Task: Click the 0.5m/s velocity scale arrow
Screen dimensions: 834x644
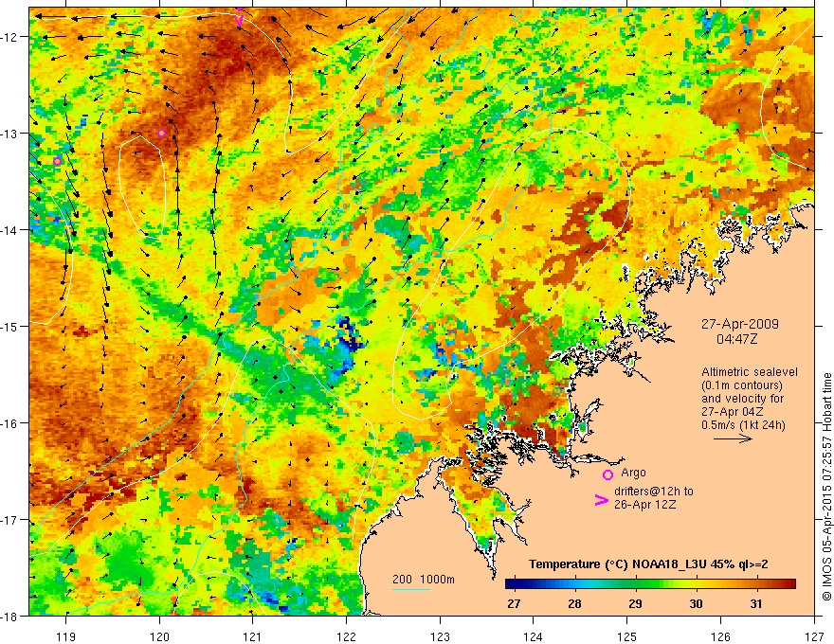Action: click(x=733, y=438)
